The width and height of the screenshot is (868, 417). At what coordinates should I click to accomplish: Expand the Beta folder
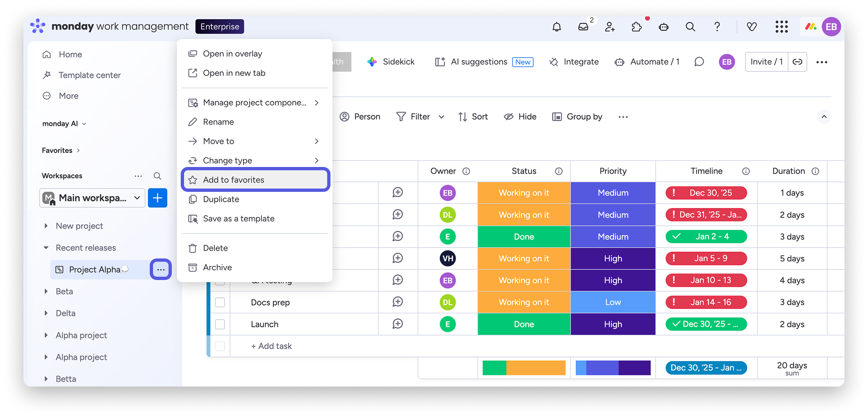pos(46,291)
